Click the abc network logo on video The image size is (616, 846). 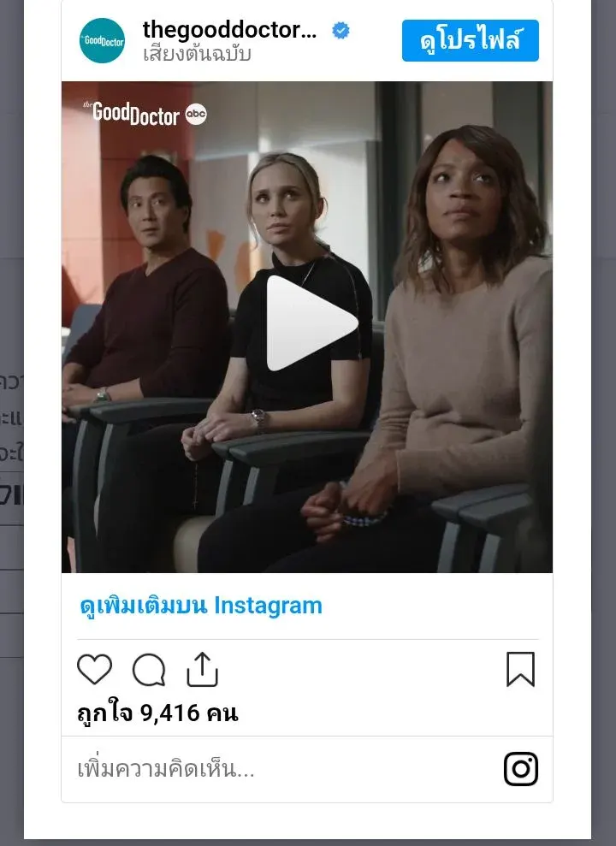point(196,114)
